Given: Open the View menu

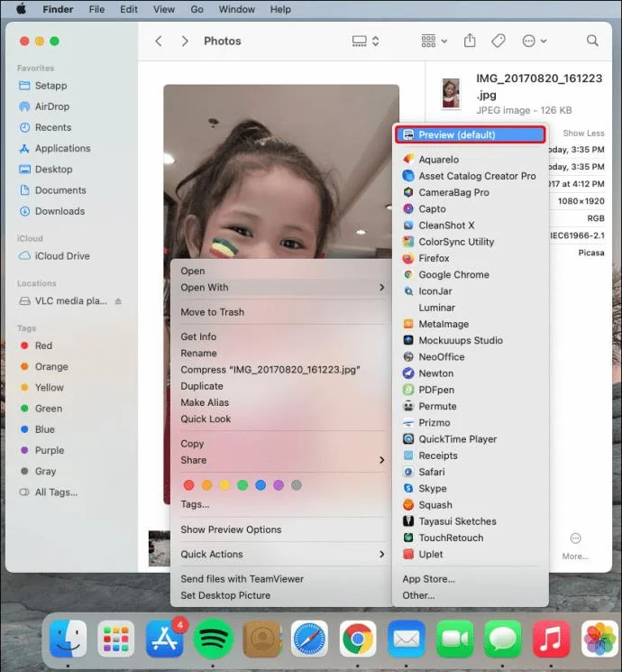Looking at the screenshot, I should click(164, 9).
